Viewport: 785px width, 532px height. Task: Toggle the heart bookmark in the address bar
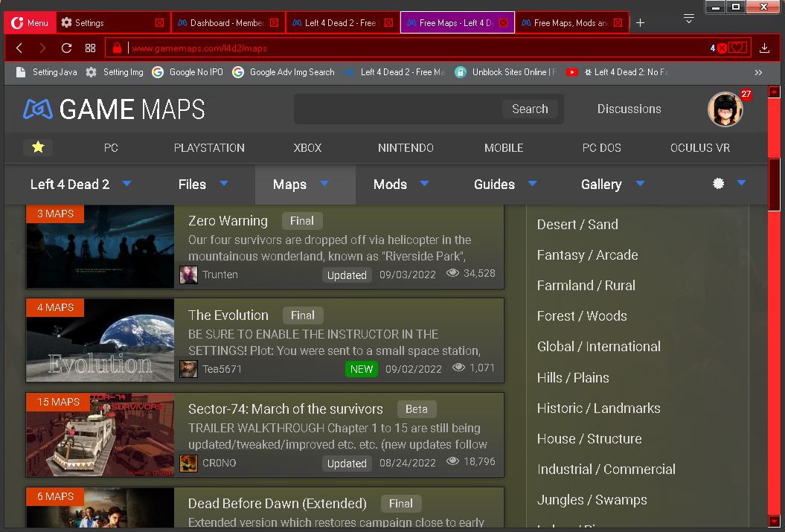[x=738, y=47]
